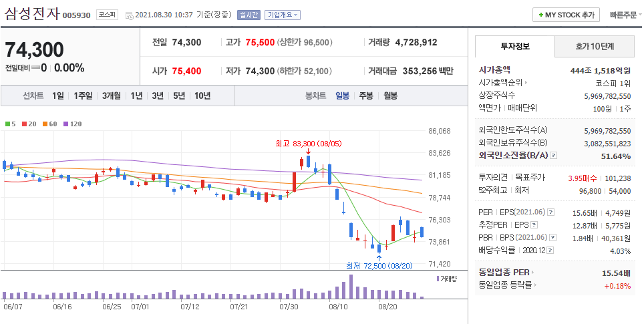This screenshot has height=324, width=644.
Task: Click the 15.54배 sector PER value
Action: (616, 273)
